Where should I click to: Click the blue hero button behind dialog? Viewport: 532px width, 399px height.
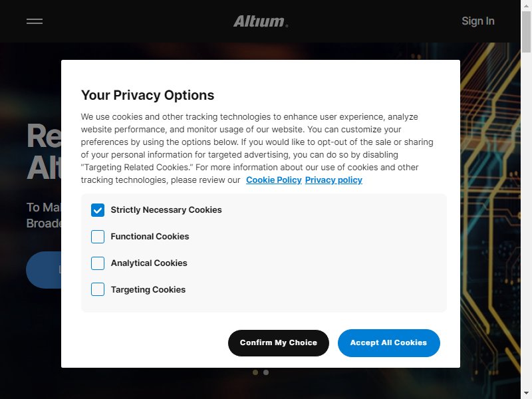43,270
